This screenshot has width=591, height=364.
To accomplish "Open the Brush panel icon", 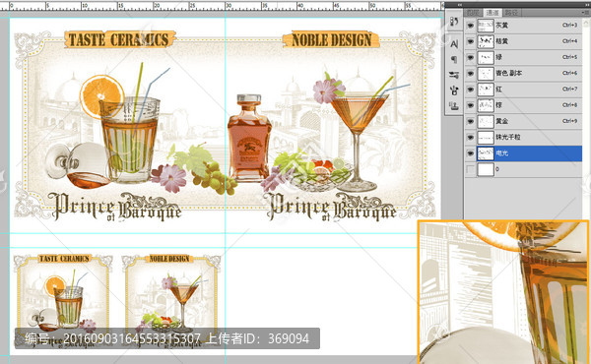I will pos(454,91).
